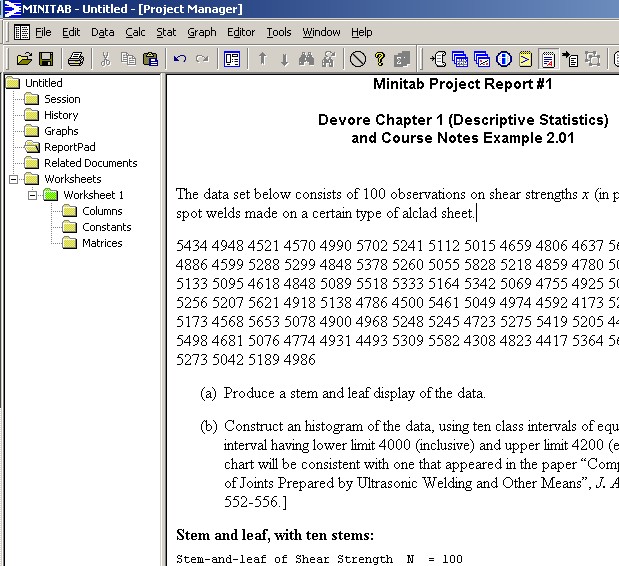
Task: Click 'Stem and leaf, with ten stems:' heading
Action: pos(275,536)
